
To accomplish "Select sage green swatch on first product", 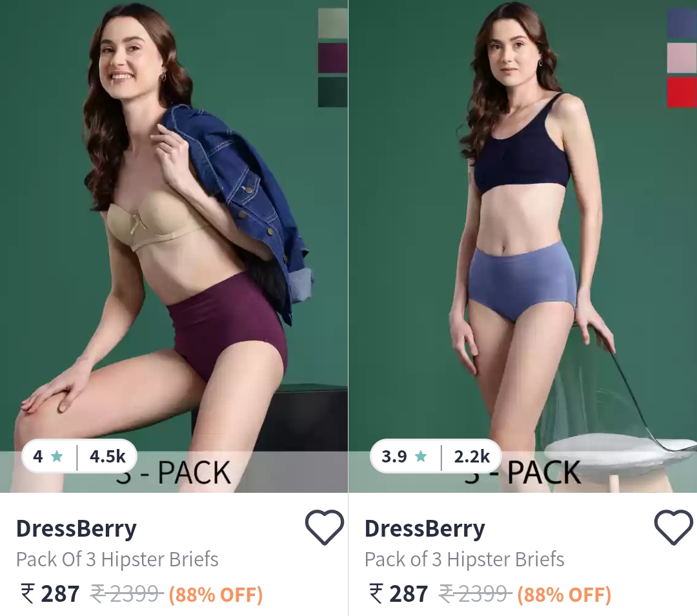I will click(332, 23).
